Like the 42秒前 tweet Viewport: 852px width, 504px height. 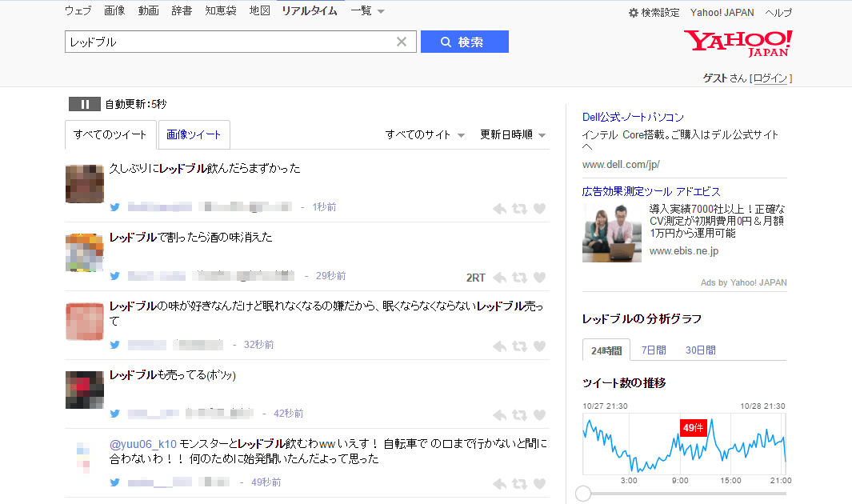539,415
